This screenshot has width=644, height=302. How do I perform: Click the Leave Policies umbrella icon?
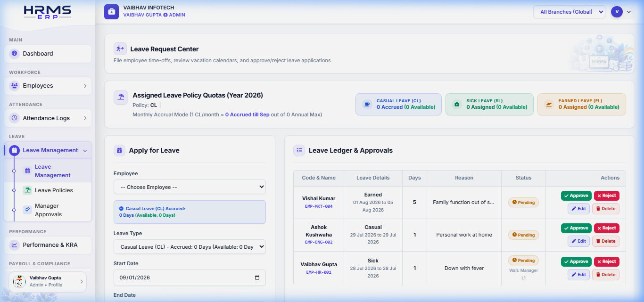point(27,190)
